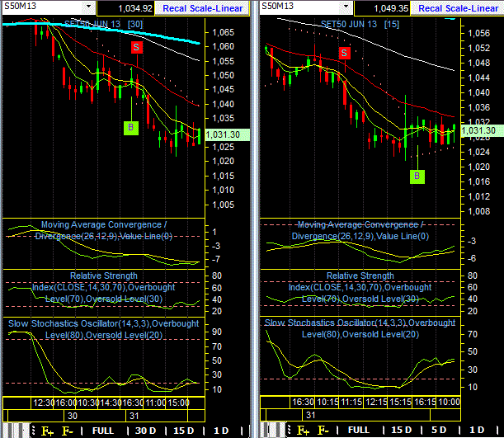Click F- zoom-out icon in right chart
Viewport: 504px width, 438px height.
click(323, 431)
